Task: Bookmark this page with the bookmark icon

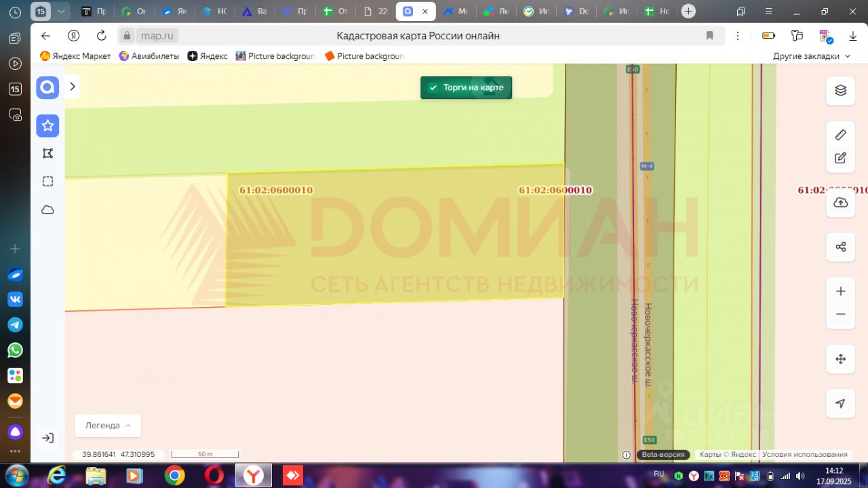Action: [710, 36]
